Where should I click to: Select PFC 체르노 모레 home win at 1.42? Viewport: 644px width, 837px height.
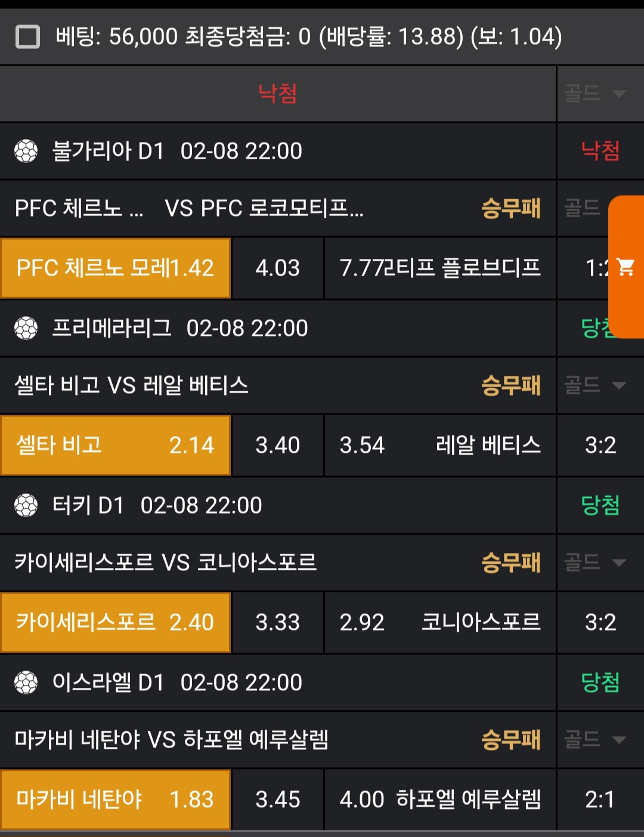(x=116, y=268)
